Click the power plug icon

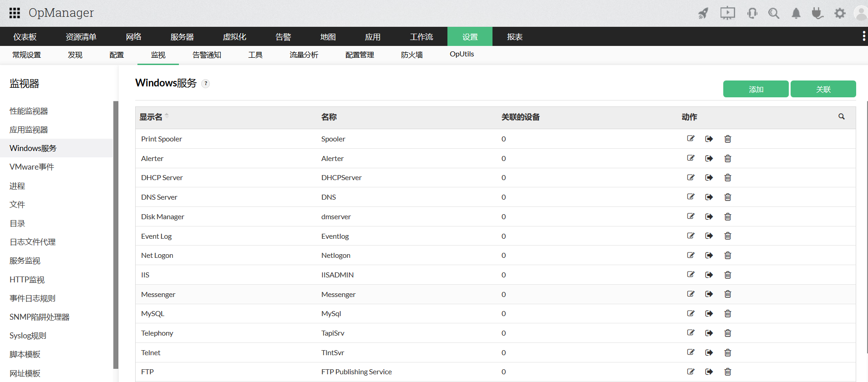pos(817,13)
